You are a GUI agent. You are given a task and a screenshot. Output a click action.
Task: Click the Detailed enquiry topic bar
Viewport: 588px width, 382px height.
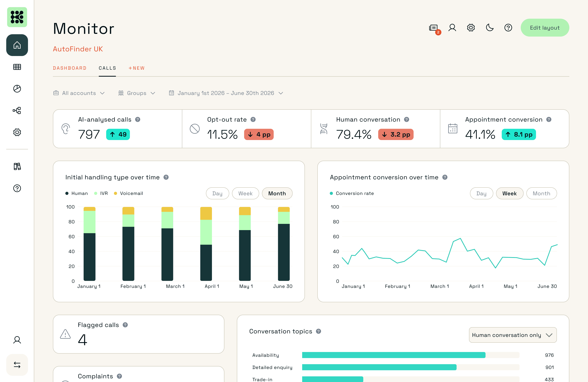coord(379,367)
